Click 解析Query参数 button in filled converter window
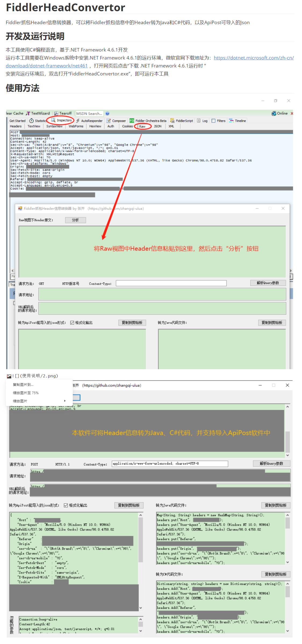 click(272, 463)
